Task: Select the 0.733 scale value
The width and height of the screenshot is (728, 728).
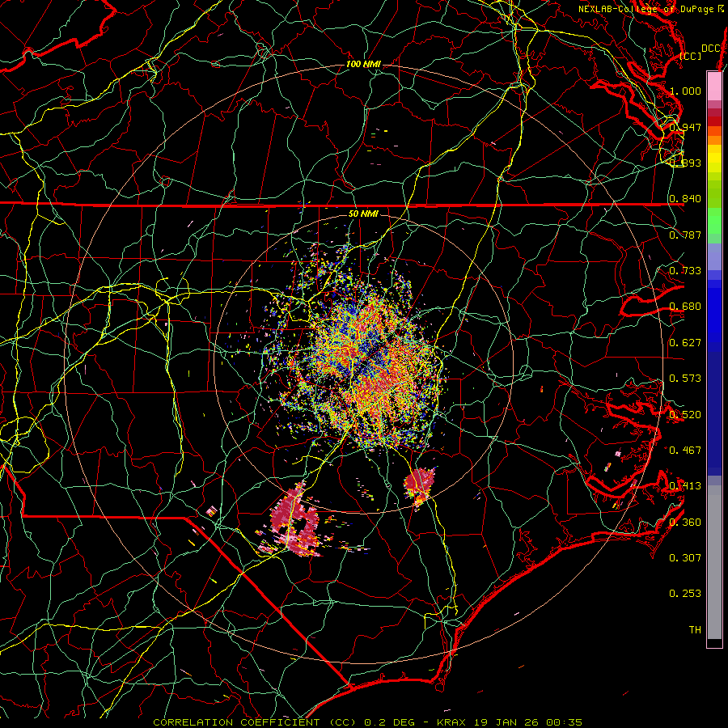Action: click(x=685, y=271)
